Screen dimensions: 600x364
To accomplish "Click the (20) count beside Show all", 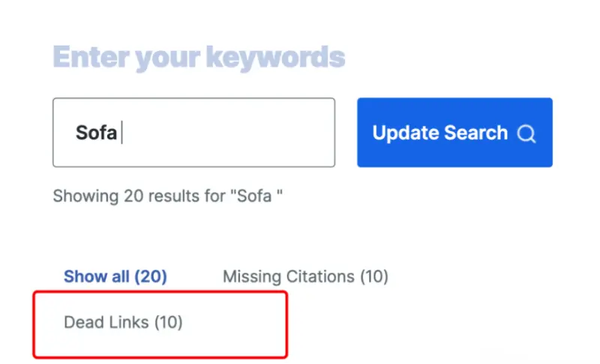I will click(150, 276).
